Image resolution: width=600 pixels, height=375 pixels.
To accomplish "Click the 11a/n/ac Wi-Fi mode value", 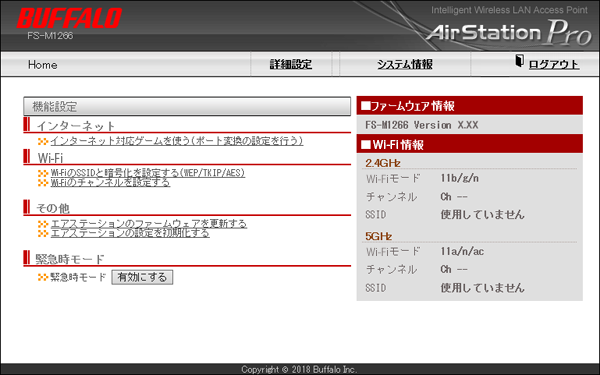I will tap(462, 251).
